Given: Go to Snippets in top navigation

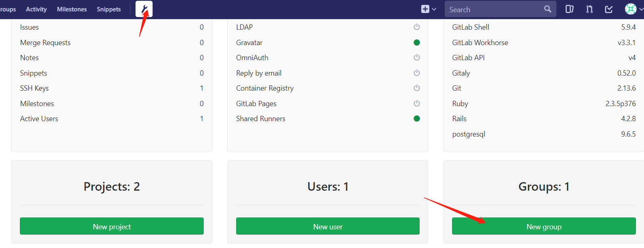Looking at the screenshot, I should coord(109,9).
